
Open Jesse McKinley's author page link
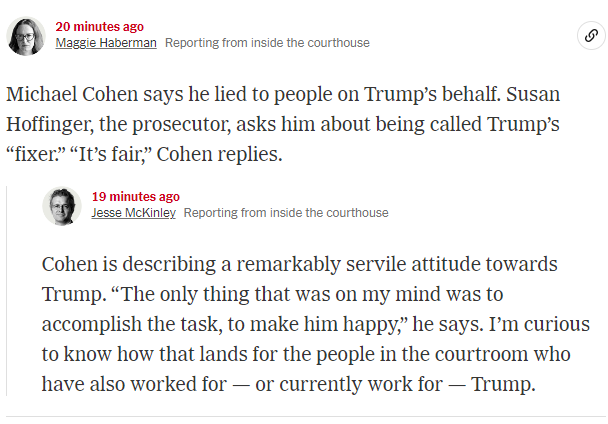[133, 213]
